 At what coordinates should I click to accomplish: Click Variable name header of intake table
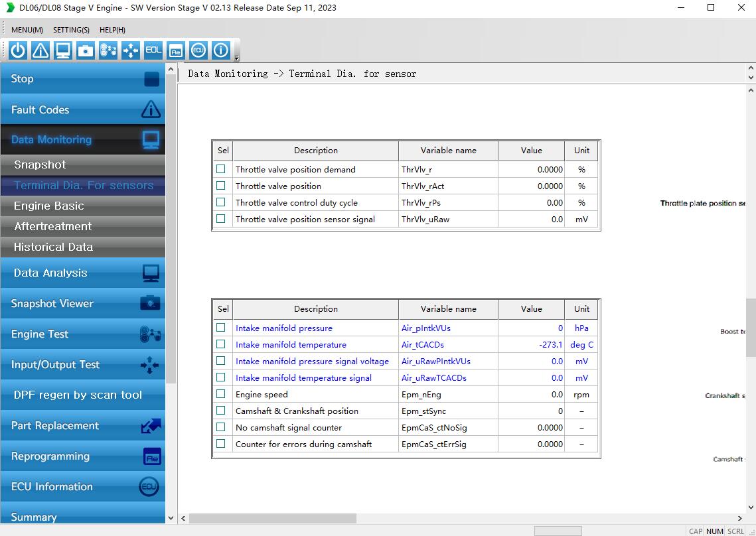coord(449,309)
